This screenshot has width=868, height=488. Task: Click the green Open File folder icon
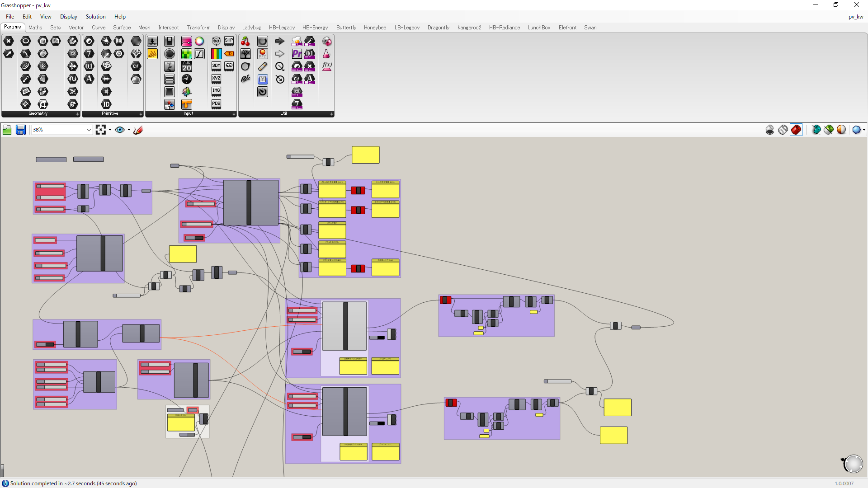pyautogui.click(x=7, y=130)
